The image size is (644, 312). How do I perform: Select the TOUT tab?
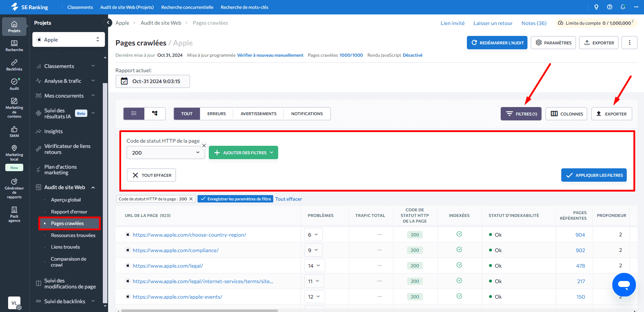187,114
